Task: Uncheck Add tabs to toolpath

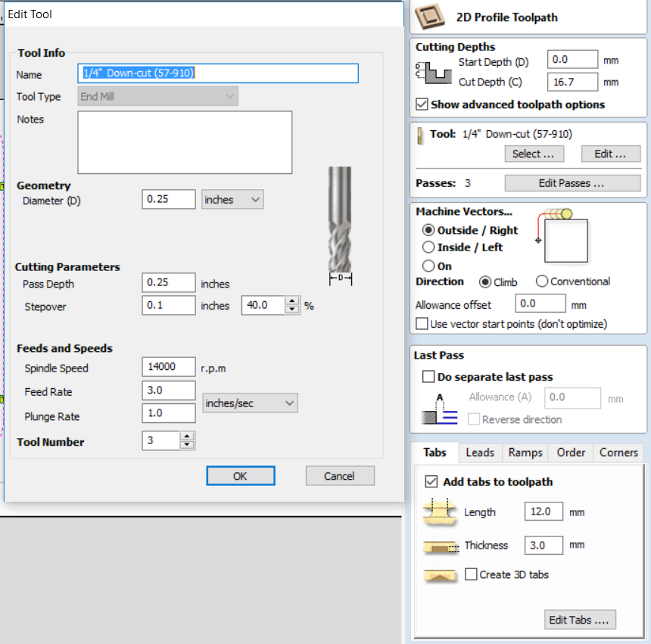Action: click(x=431, y=481)
